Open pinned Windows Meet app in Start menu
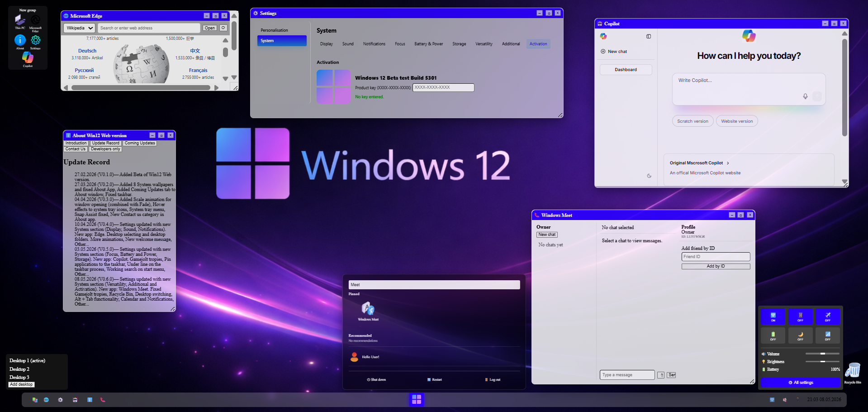 tap(368, 311)
